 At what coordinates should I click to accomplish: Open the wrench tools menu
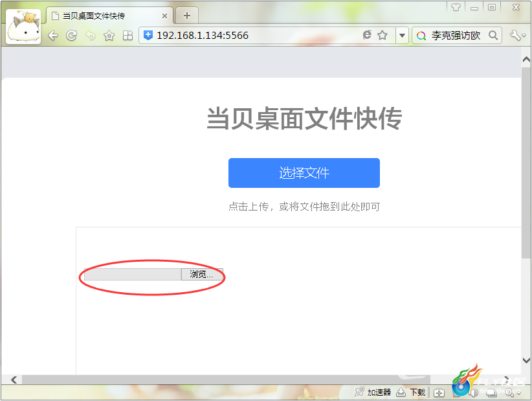click(x=518, y=36)
